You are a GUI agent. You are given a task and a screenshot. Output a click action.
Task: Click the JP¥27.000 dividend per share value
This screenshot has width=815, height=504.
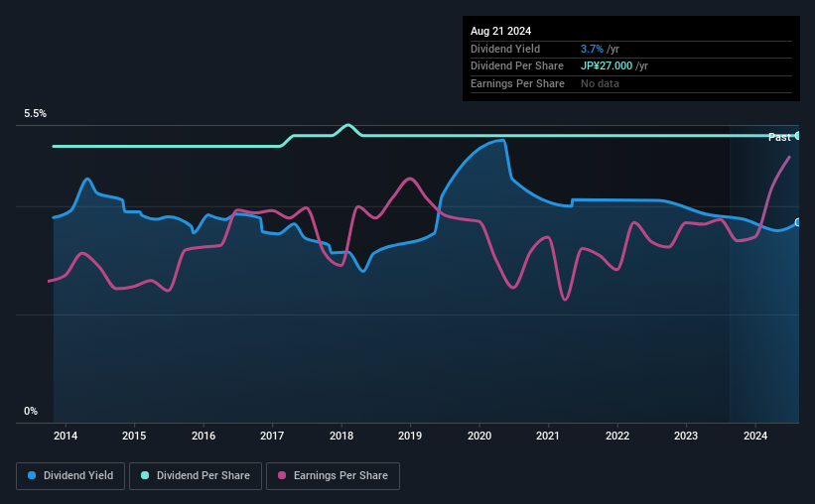614,65
